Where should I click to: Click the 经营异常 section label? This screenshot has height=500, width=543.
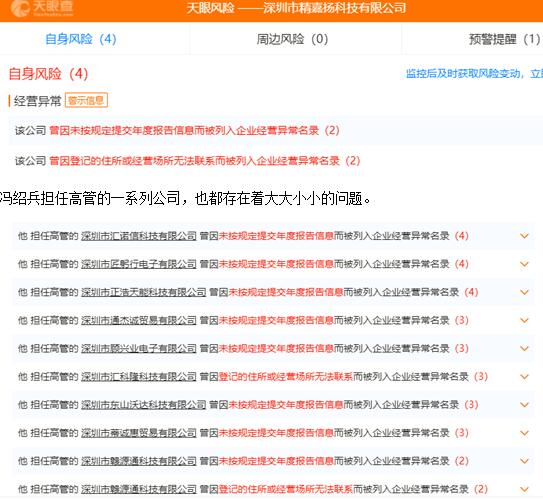[37, 101]
